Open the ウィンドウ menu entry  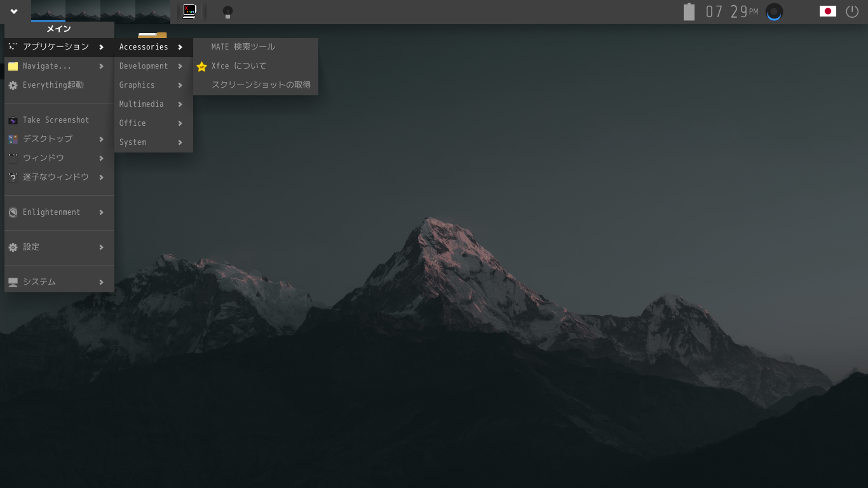pos(59,158)
